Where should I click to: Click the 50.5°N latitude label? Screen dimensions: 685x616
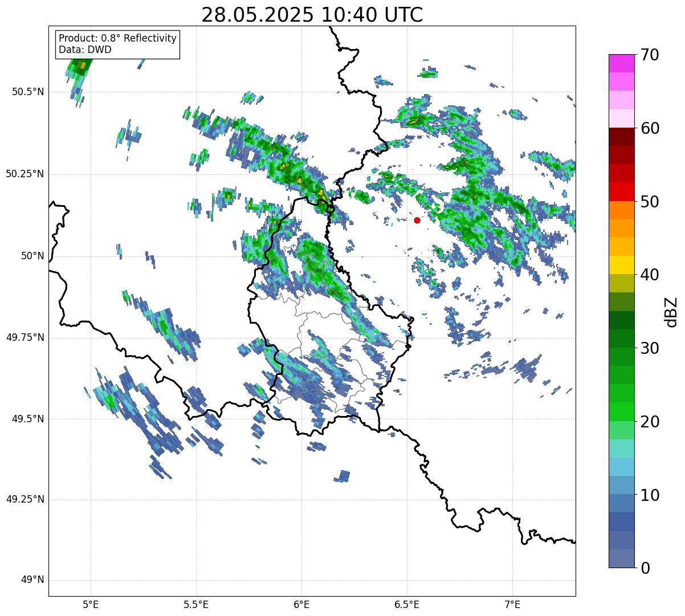28,92
